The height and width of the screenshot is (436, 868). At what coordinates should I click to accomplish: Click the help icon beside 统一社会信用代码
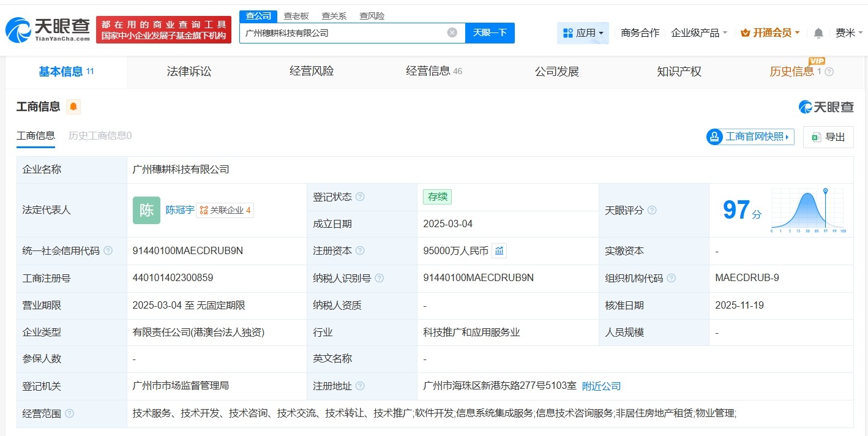108,250
